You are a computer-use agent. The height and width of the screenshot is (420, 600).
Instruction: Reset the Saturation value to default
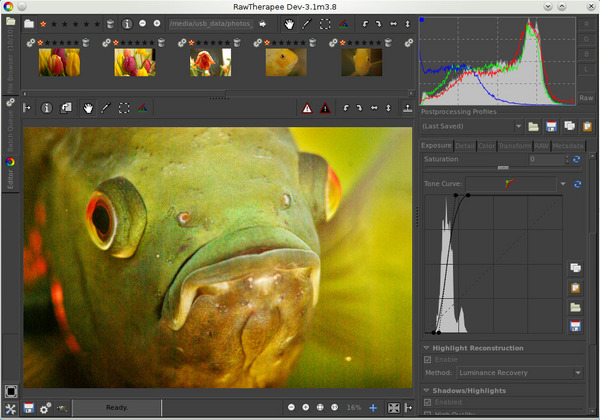[577, 160]
